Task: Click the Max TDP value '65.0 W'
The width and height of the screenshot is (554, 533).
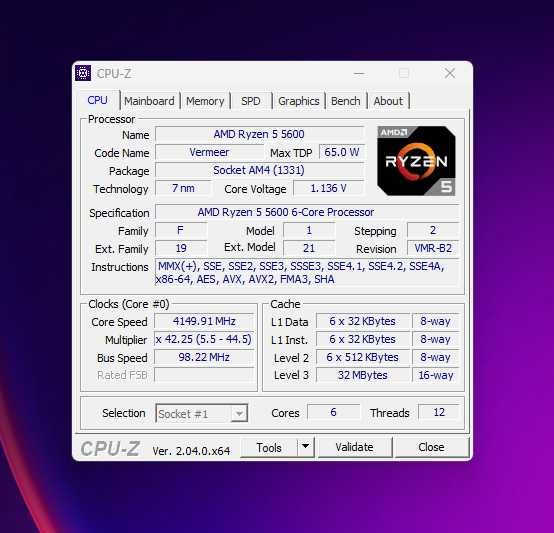Action: pos(342,152)
